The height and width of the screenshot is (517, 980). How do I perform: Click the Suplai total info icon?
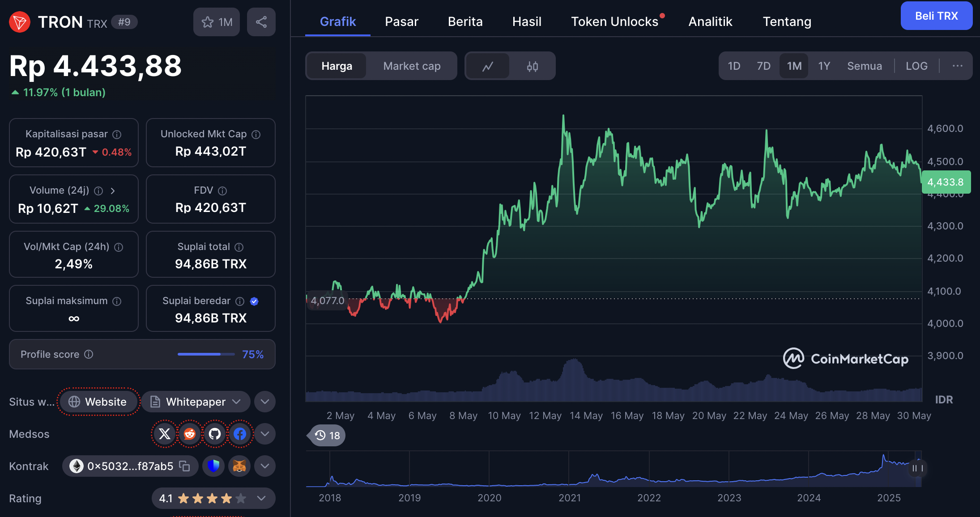[239, 247]
